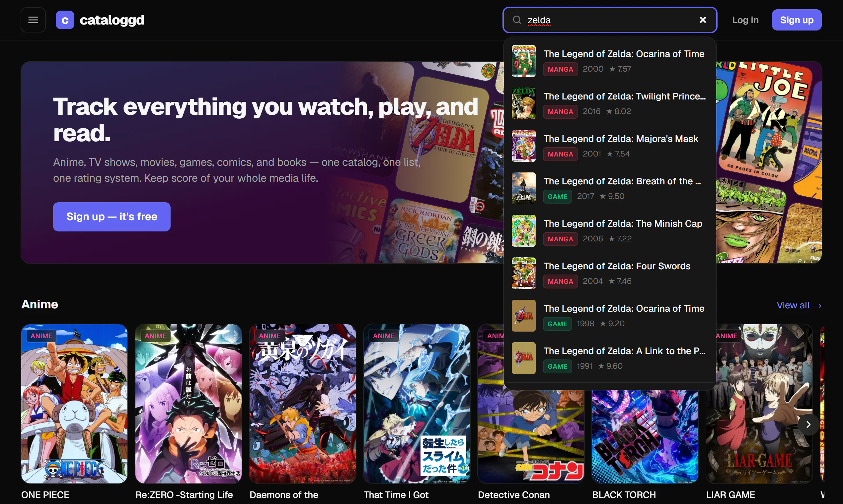Click Zelda A Link to the Past hero cover

tap(442, 139)
